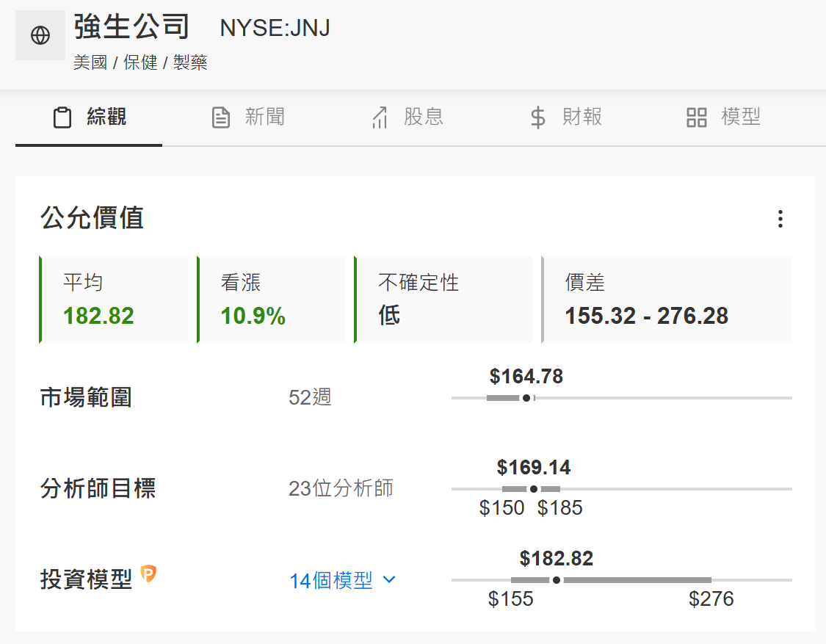Image resolution: width=826 pixels, height=644 pixels.
Task: Expand the 14個模型 dropdown
Action: (x=342, y=580)
